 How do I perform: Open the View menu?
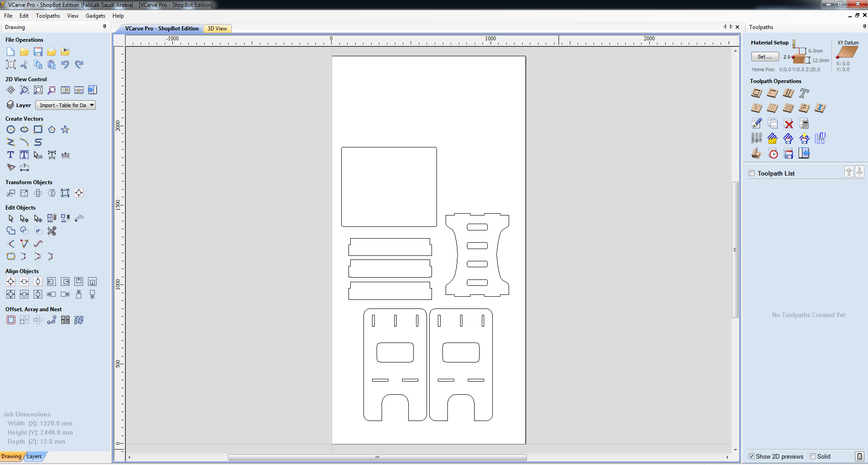pyautogui.click(x=73, y=16)
